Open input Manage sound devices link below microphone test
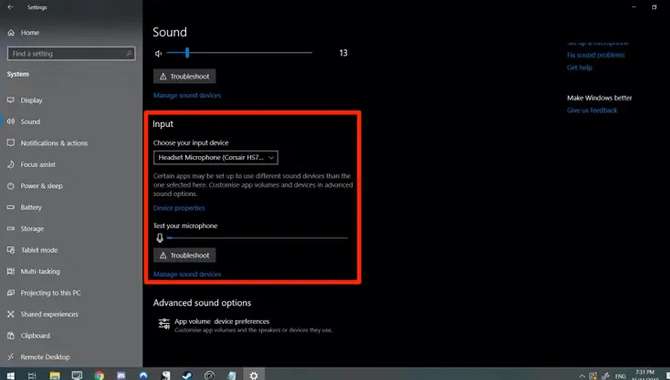 point(187,274)
